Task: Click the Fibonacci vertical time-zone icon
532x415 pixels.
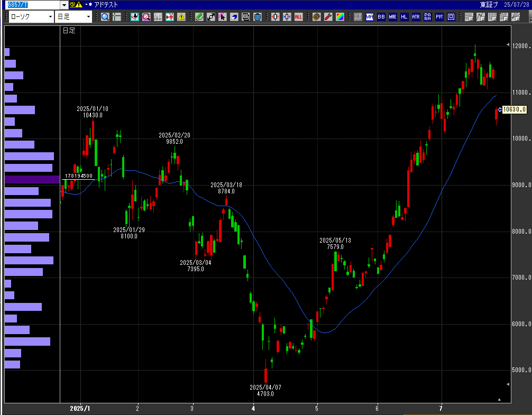Action: [492, 16]
